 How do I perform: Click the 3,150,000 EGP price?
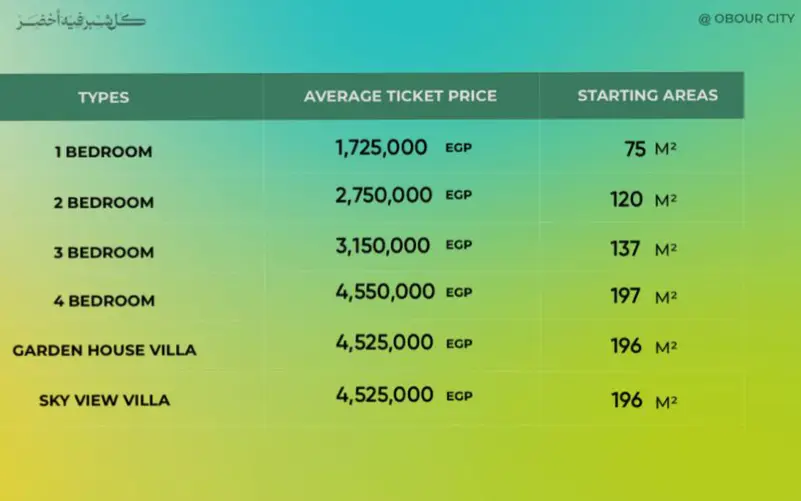point(403,245)
